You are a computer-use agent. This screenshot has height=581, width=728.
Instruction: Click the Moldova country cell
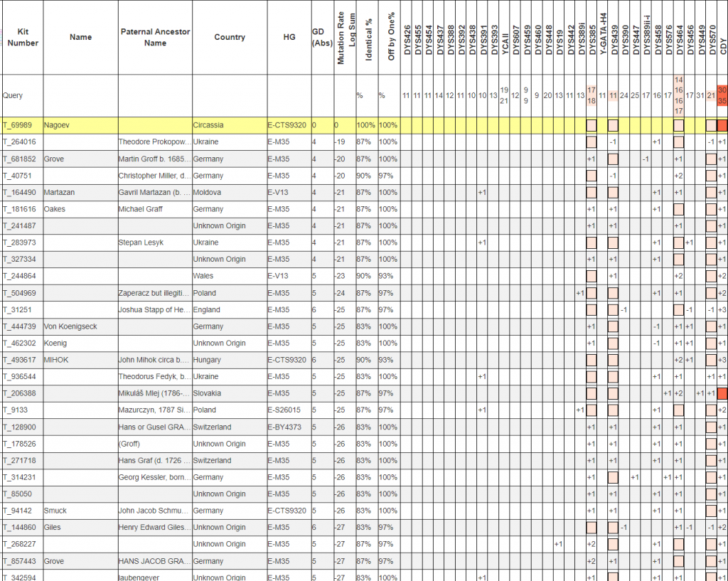[207, 193]
